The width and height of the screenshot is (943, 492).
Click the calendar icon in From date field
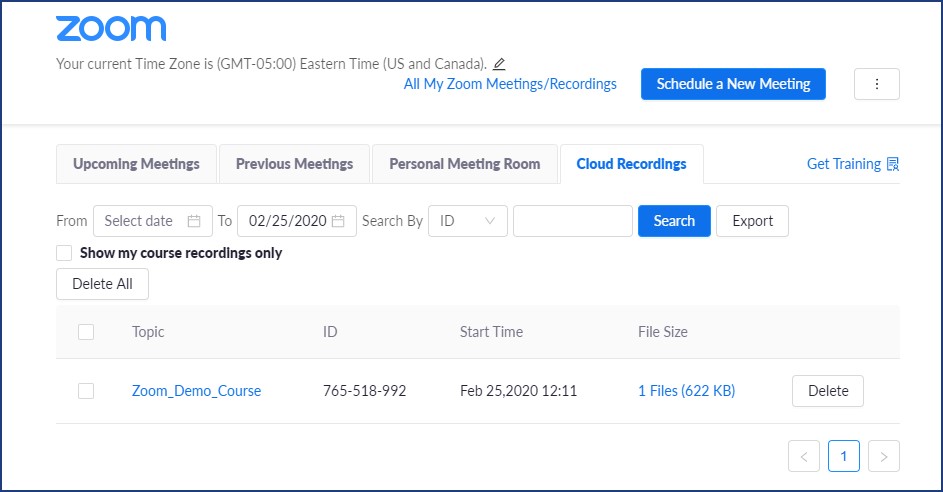194,221
